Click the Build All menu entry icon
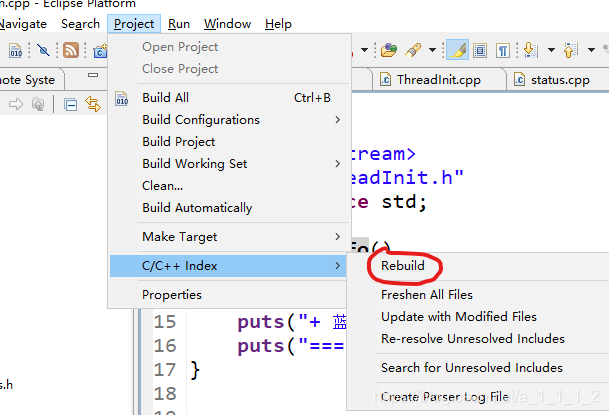609x415 pixels. coord(122,98)
